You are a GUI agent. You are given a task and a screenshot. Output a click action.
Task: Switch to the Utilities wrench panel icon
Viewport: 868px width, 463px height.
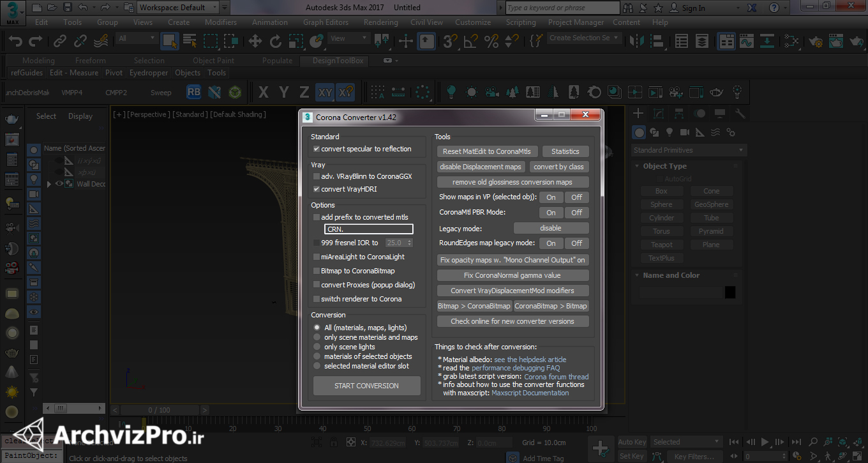click(740, 114)
